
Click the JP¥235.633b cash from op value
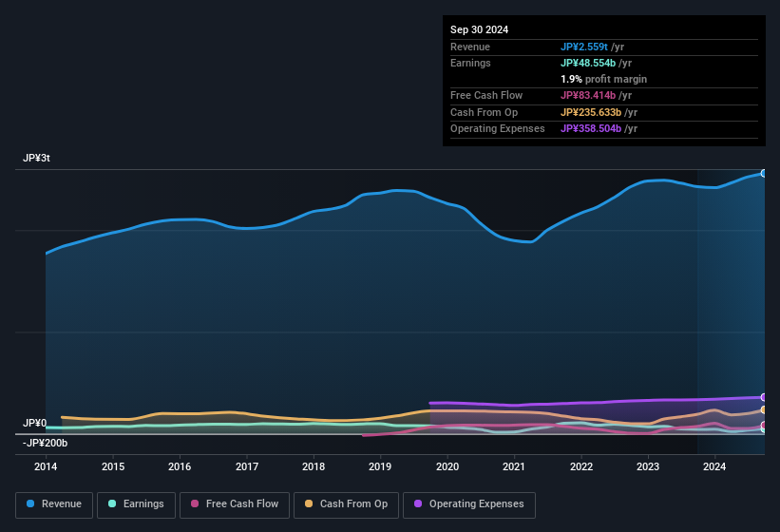tap(591, 112)
